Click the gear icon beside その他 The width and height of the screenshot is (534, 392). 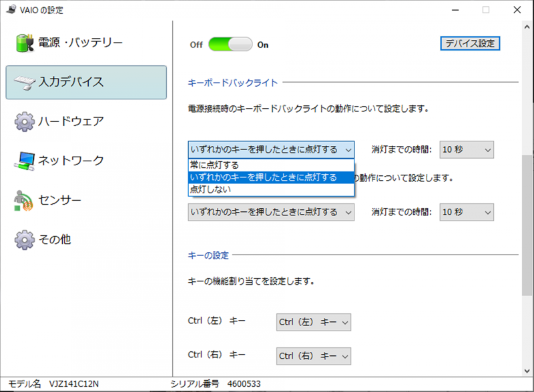click(22, 239)
